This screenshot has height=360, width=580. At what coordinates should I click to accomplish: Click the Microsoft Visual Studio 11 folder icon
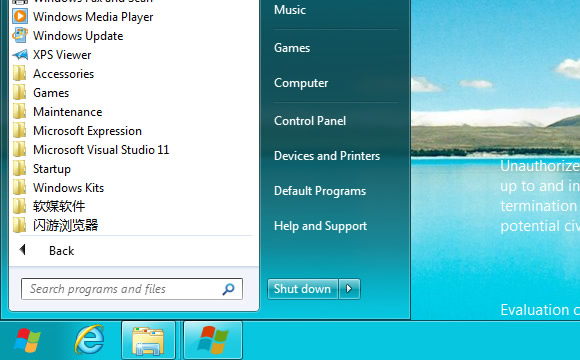click(x=19, y=149)
